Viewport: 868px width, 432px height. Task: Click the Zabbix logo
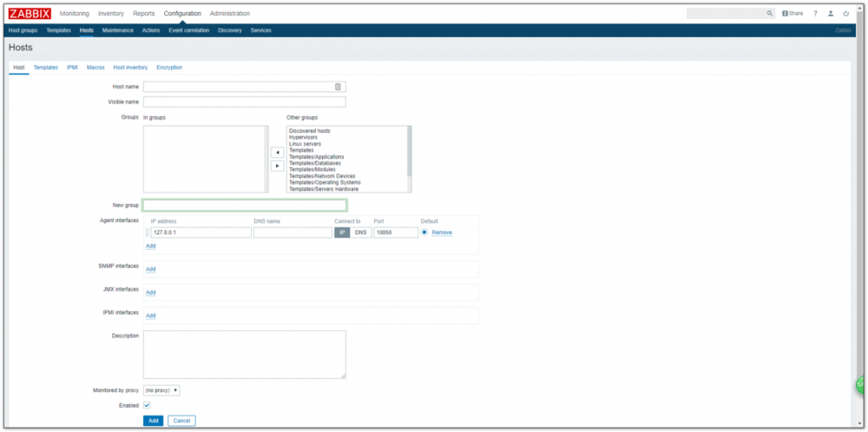(30, 14)
